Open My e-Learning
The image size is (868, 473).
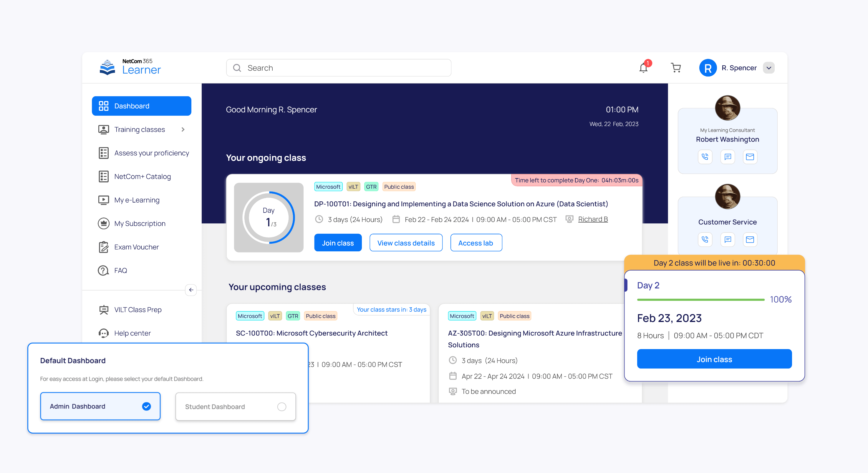pyautogui.click(x=129, y=200)
